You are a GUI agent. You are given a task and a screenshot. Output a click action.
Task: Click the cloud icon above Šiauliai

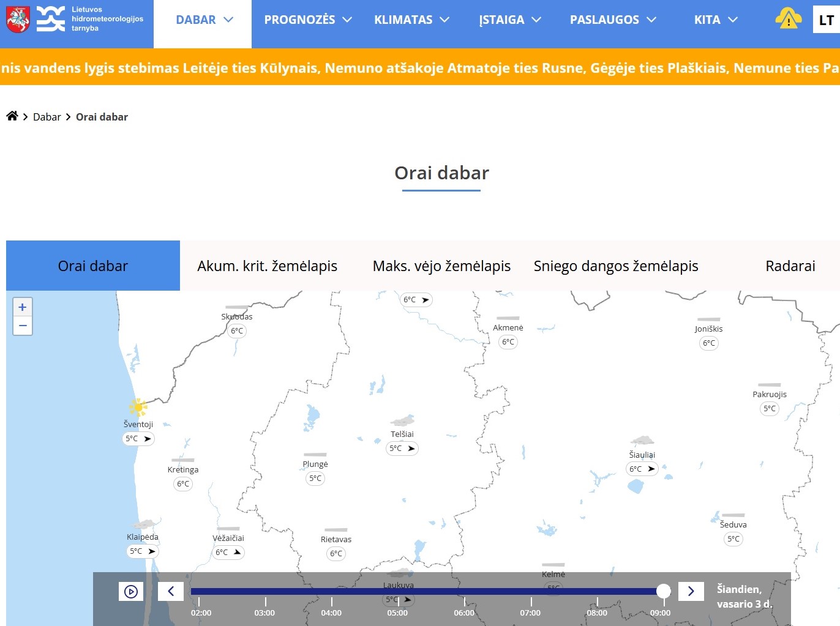[x=642, y=441]
